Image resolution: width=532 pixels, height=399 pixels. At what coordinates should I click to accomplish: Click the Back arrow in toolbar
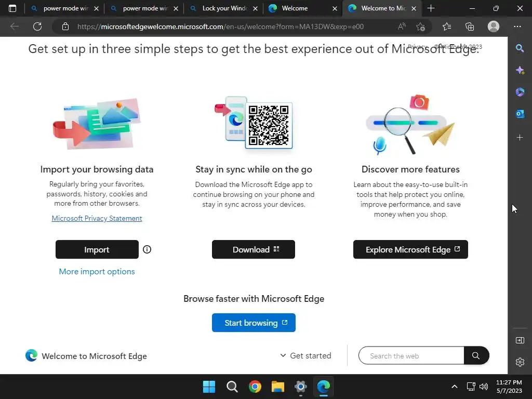point(14,26)
